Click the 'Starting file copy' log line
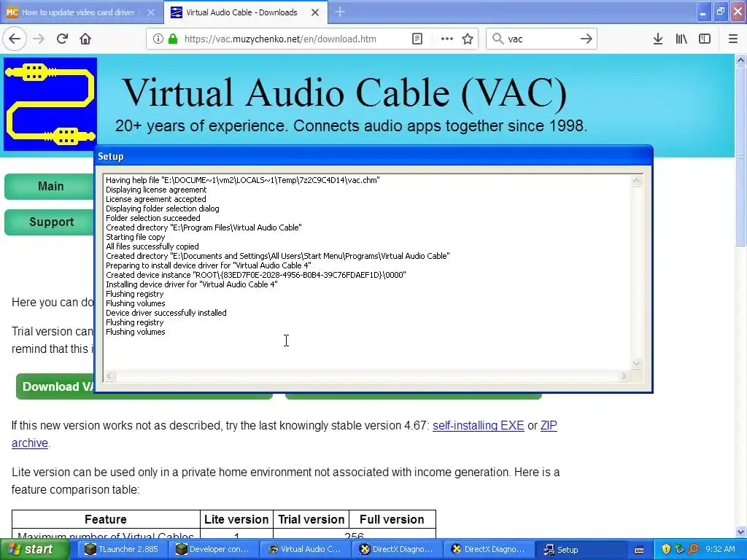Image resolution: width=747 pixels, height=560 pixels. click(135, 237)
